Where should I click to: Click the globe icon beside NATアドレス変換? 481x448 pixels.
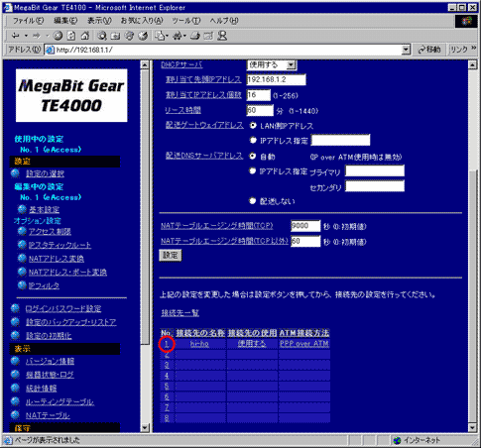click(22, 258)
